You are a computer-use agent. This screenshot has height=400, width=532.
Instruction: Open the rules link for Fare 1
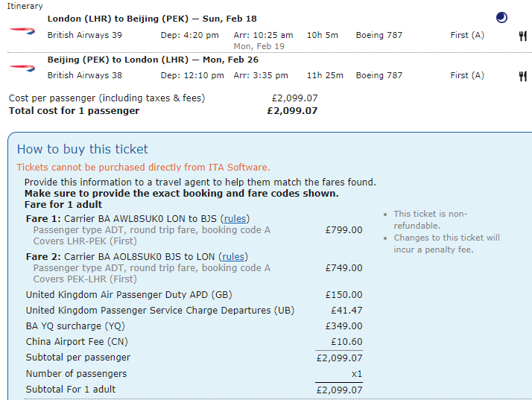tap(235, 218)
